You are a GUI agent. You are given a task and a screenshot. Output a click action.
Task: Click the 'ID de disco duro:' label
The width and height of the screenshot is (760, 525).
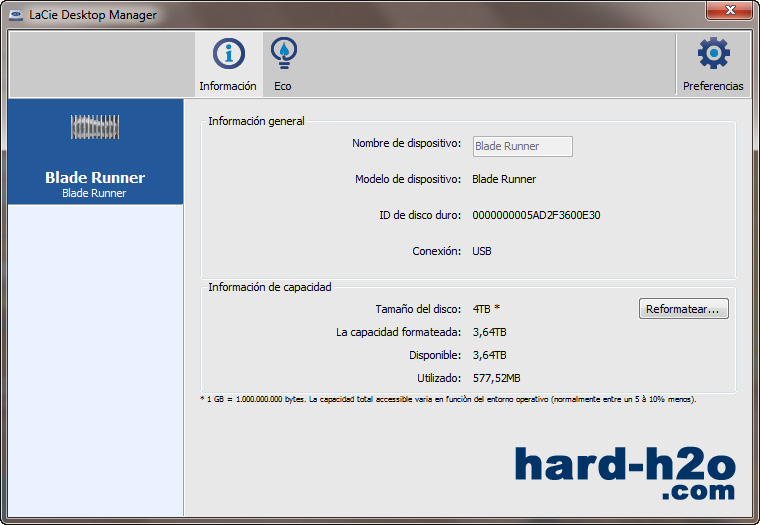pos(420,215)
